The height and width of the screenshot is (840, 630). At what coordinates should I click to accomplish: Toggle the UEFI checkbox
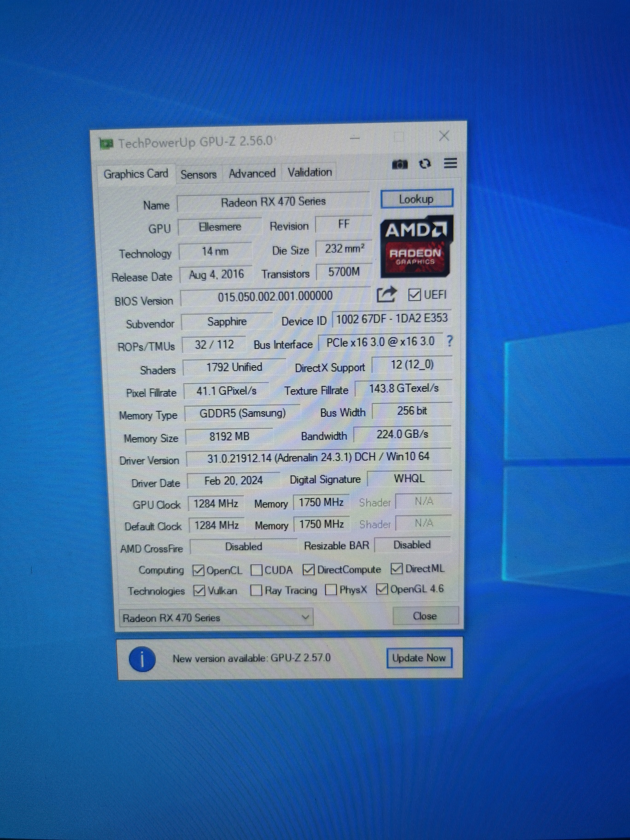pos(414,295)
